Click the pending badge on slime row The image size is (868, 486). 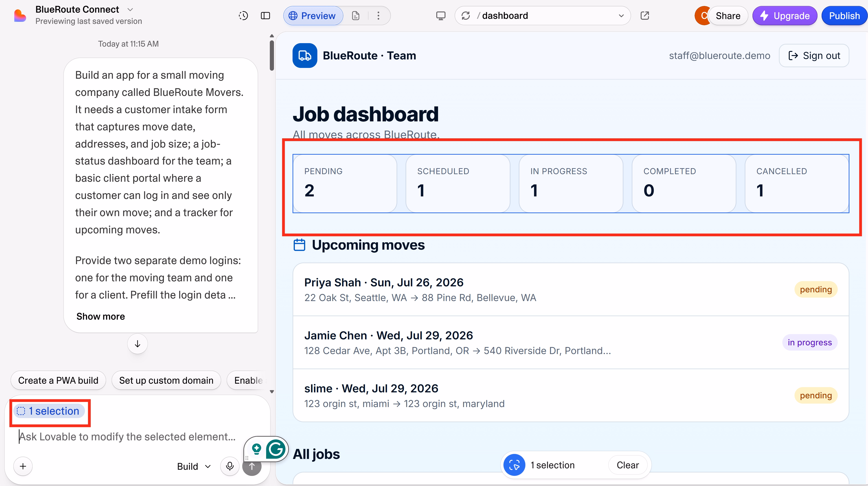click(816, 395)
